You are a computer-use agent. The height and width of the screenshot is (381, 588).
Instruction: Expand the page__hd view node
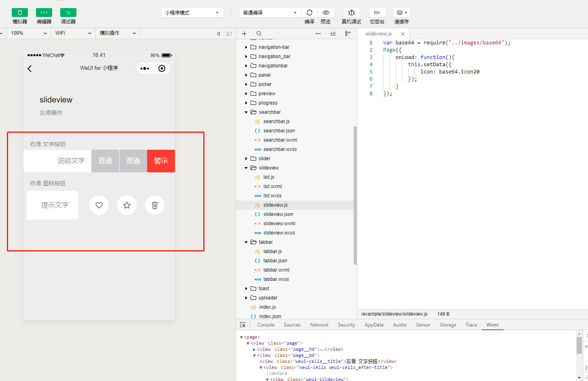(x=255, y=350)
